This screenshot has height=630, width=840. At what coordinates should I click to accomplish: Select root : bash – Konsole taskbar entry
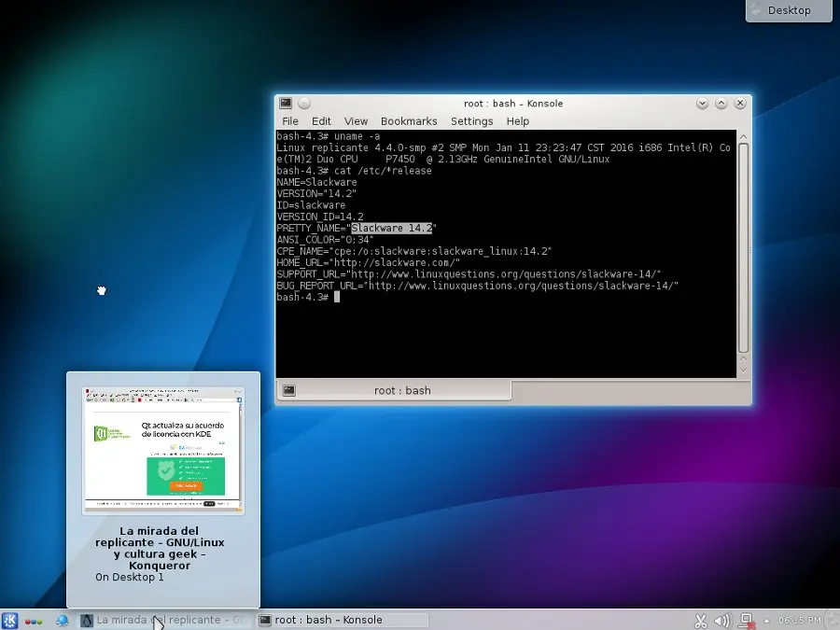(343, 621)
